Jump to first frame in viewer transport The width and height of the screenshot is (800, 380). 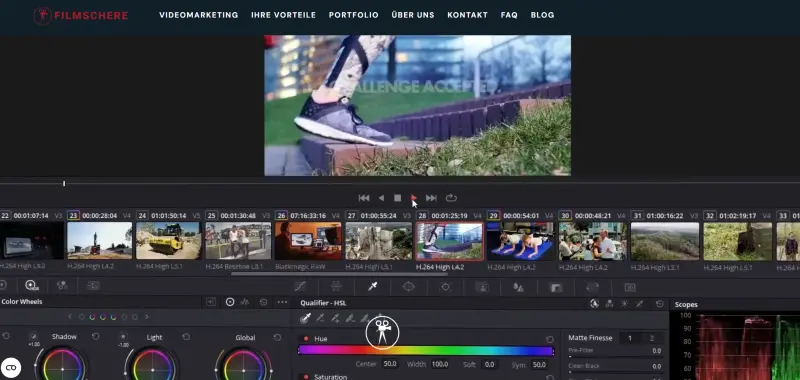tap(364, 198)
